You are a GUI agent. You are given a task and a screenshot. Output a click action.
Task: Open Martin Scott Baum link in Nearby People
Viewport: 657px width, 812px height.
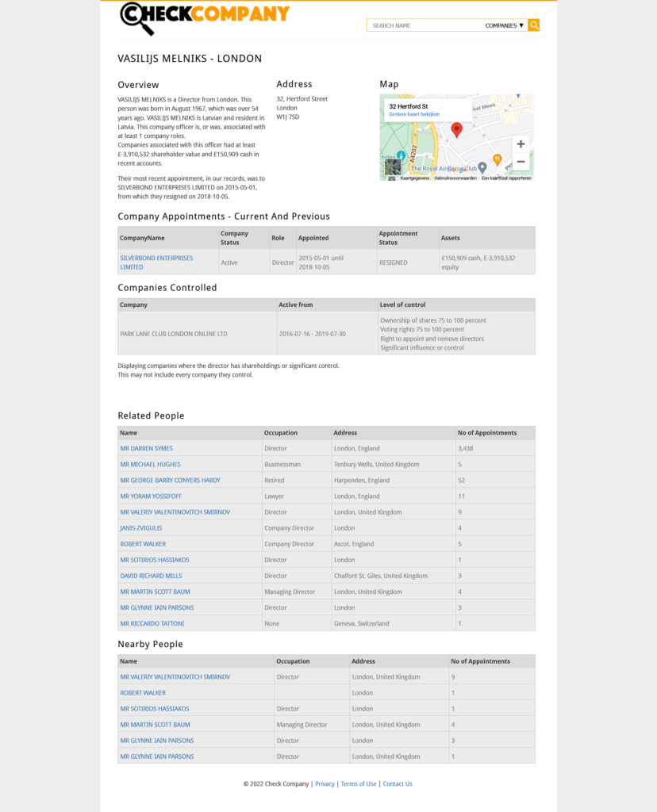(155, 725)
